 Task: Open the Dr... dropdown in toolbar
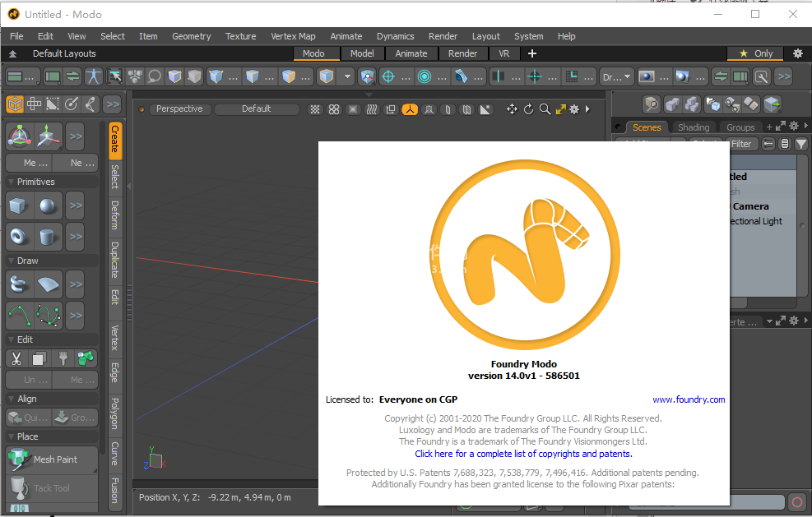617,76
